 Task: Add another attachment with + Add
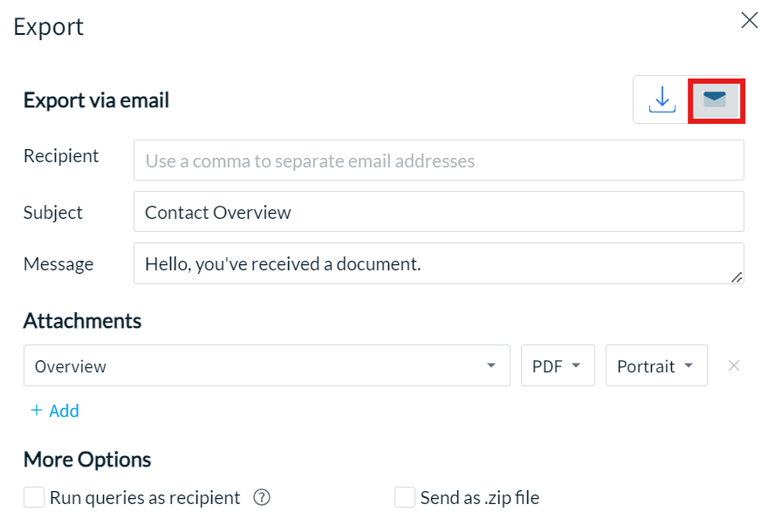(x=55, y=411)
